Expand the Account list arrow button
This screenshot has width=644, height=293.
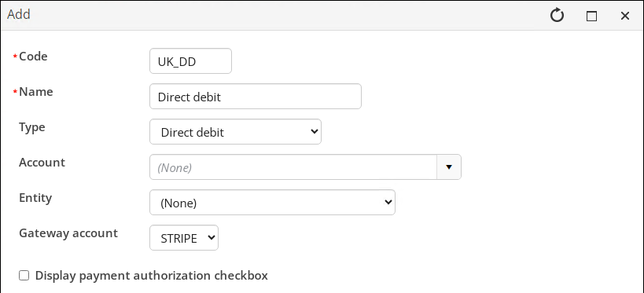coord(449,167)
